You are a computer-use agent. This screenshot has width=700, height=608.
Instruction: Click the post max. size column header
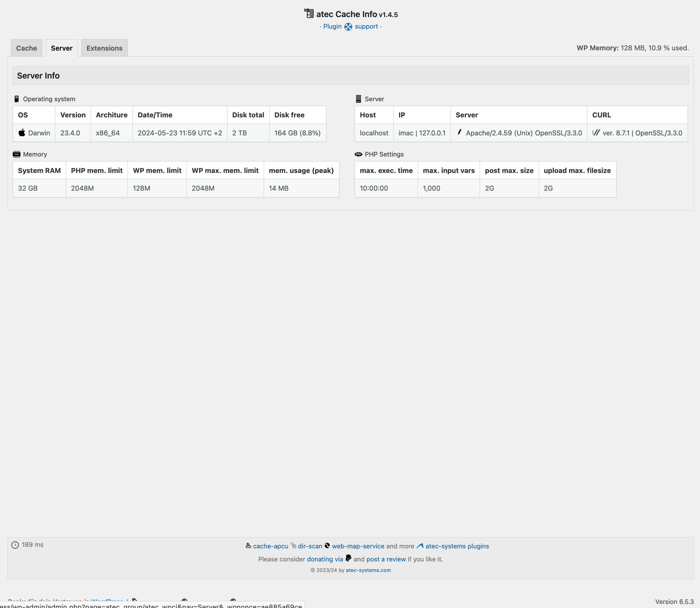click(x=509, y=170)
